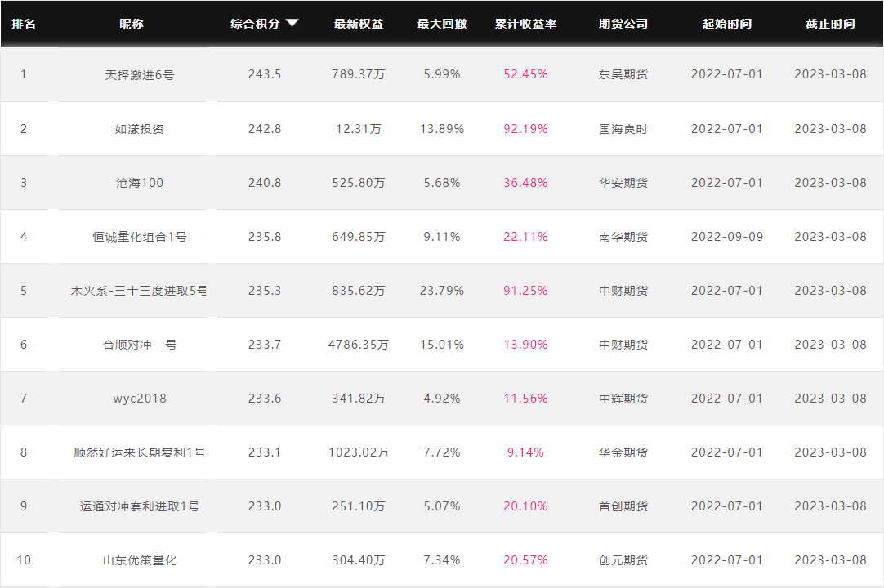
Task: Click the 排名 column header
Action: point(24,24)
